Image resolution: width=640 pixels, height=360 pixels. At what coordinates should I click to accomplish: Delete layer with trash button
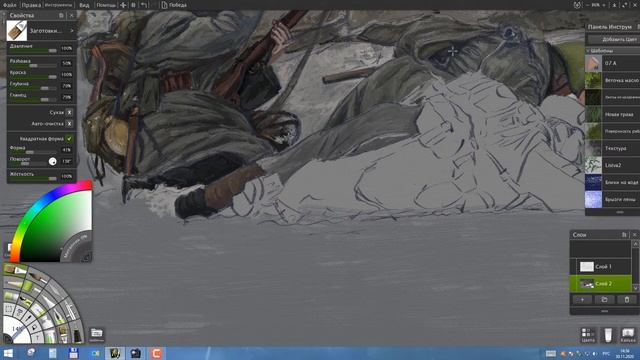pos(627,300)
